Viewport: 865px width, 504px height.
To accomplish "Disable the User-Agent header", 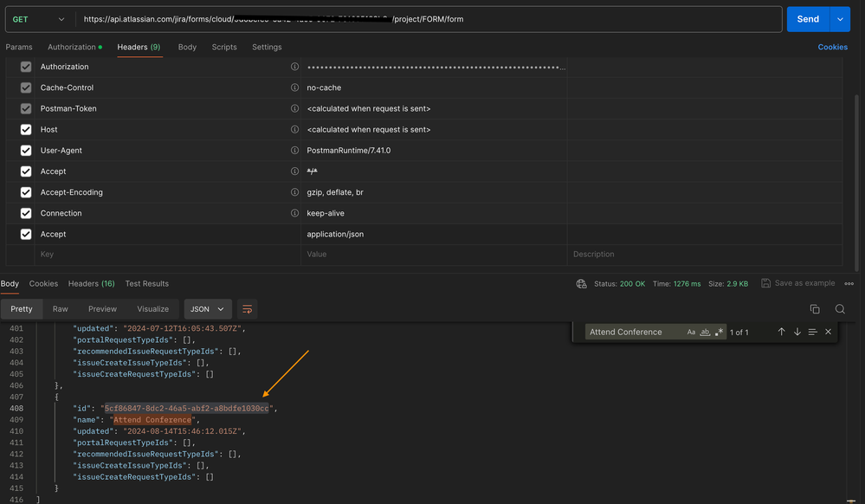I will [25, 150].
